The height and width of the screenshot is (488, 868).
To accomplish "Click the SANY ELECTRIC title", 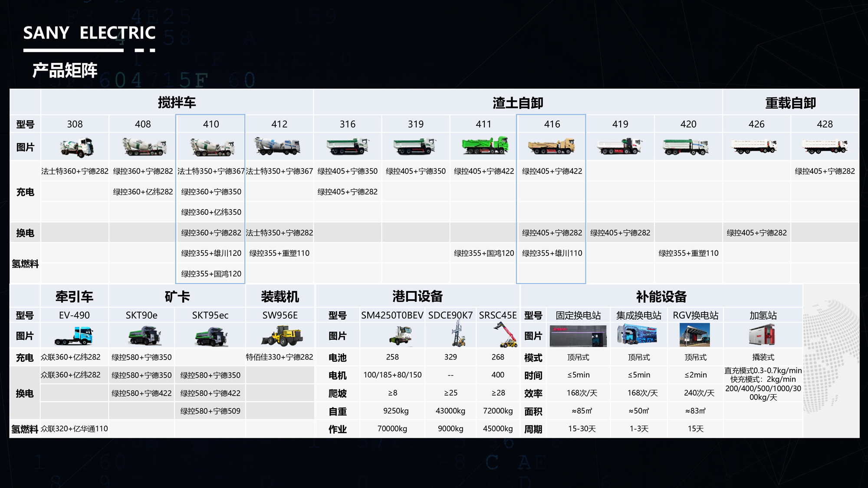I will [89, 33].
